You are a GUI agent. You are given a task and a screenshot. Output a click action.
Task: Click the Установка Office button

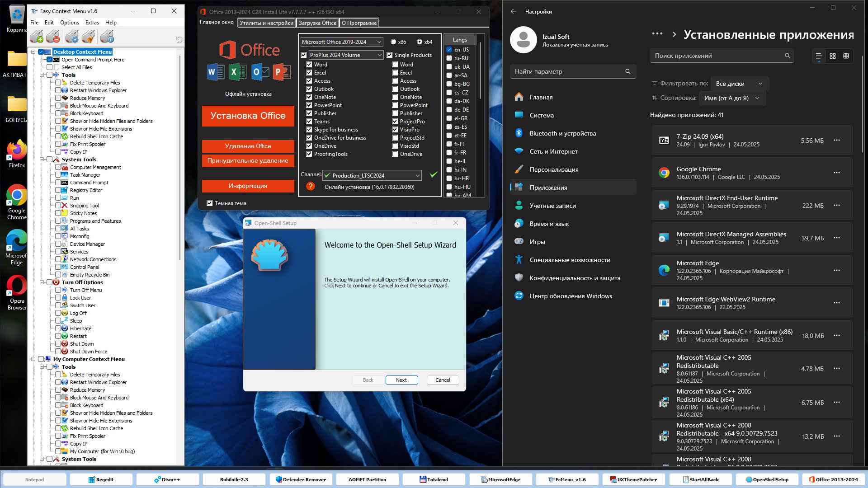coord(248,116)
